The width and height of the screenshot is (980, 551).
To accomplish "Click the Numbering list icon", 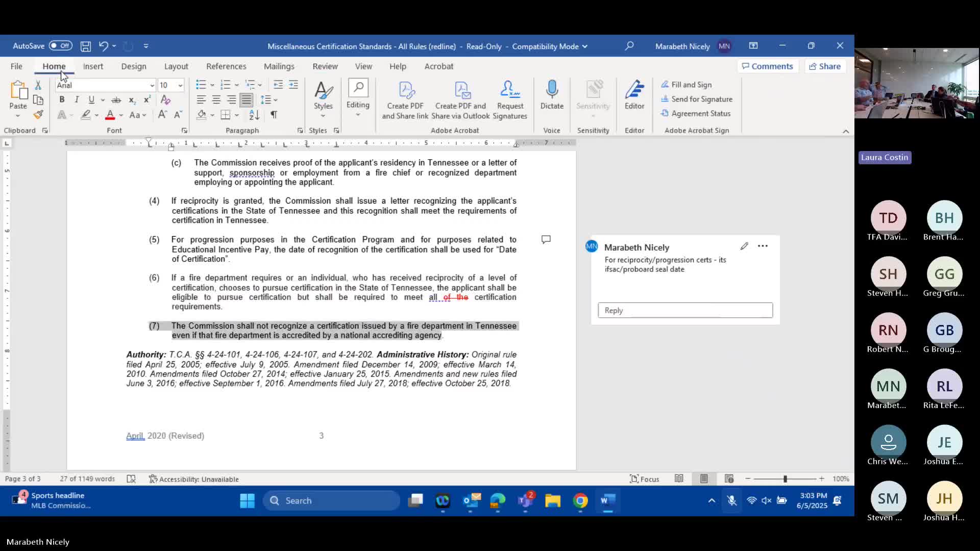I will pyautogui.click(x=225, y=85).
